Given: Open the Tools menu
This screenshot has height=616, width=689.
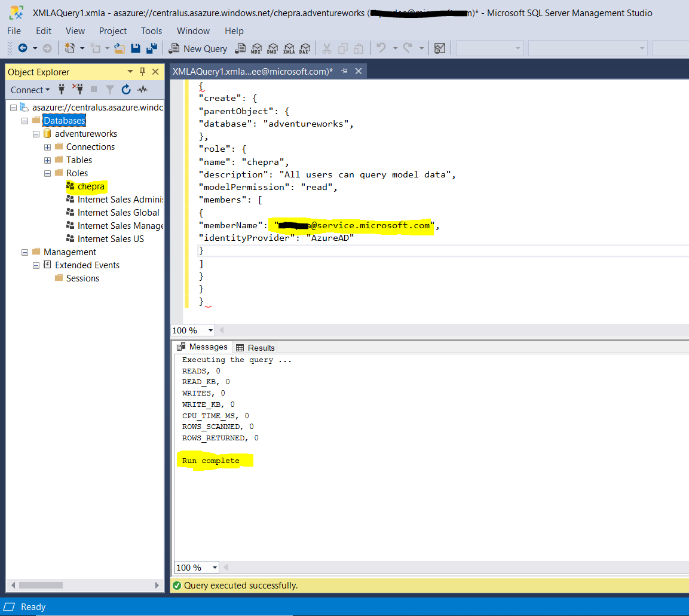Looking at the screenshot, I should point(152,30).
